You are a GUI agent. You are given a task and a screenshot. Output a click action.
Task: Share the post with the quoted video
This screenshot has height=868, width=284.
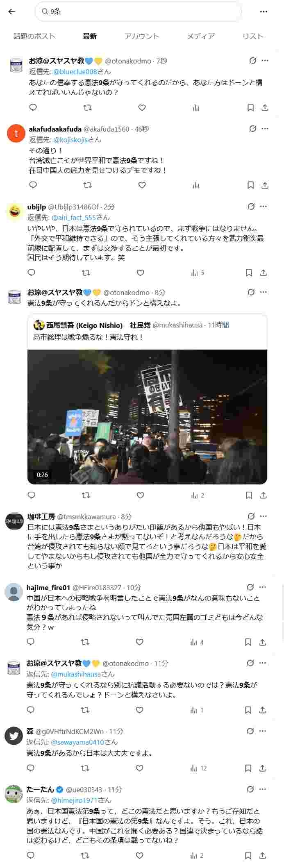pyautogui.click(x=264, y=495)
